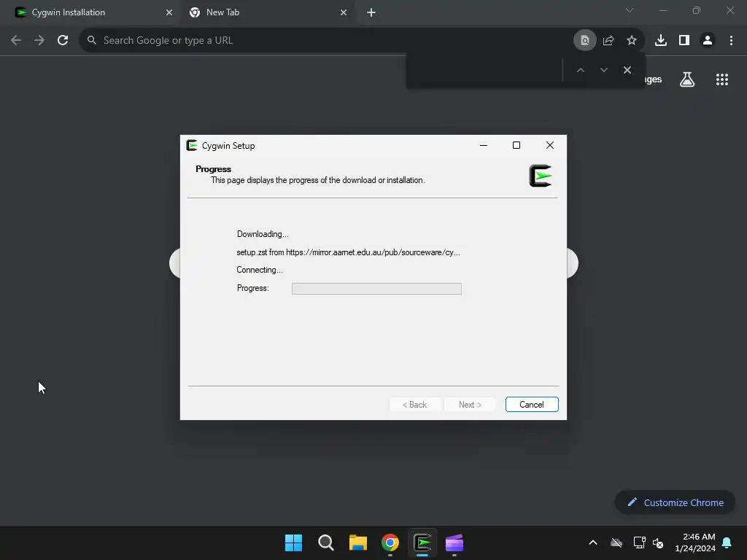Select Cygwin Setup taskbar icon
Image resolution: width=747 pixels, height=560 pixels.
click(x=422, y=542)
